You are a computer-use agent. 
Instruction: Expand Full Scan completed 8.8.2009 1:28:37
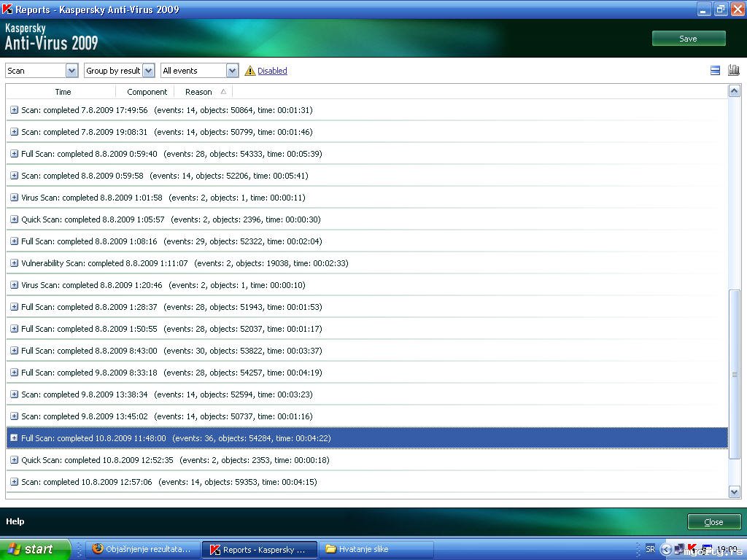15,307
